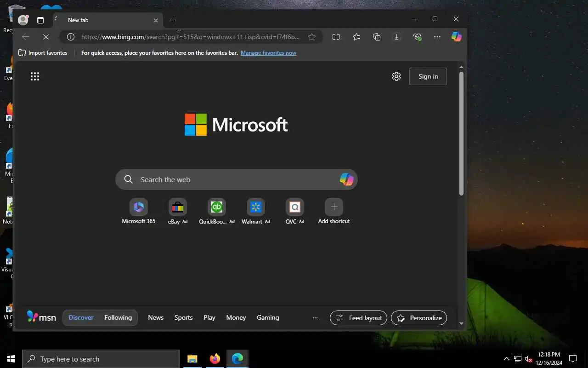Open a new tab with plus button

coord(173,20)
